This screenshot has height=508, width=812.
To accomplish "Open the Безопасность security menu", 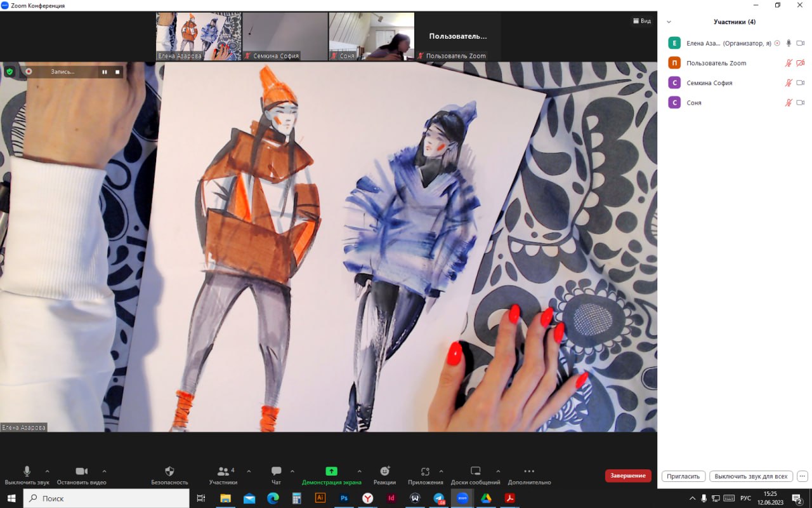I will click(169, 476).
